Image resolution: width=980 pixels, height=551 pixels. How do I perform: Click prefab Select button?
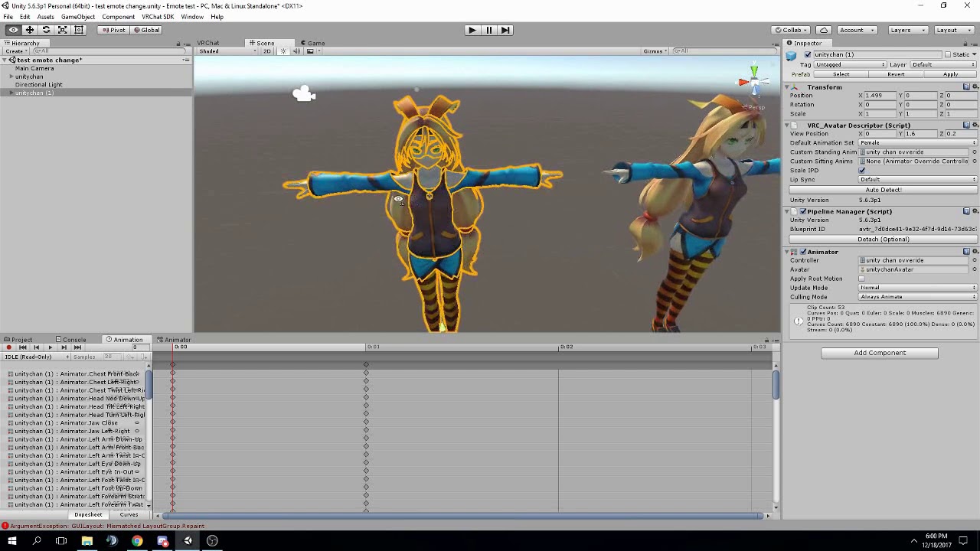(x=841, y=74)
